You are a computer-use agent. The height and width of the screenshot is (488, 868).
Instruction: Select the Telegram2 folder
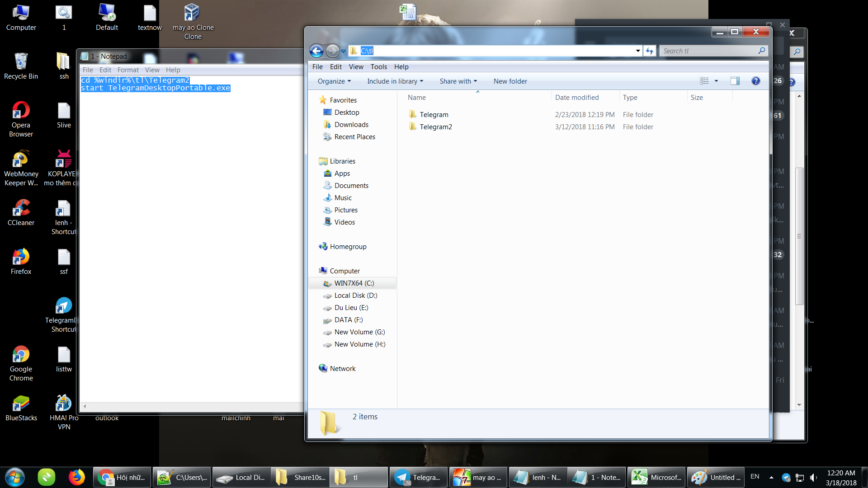pos(435,127)
